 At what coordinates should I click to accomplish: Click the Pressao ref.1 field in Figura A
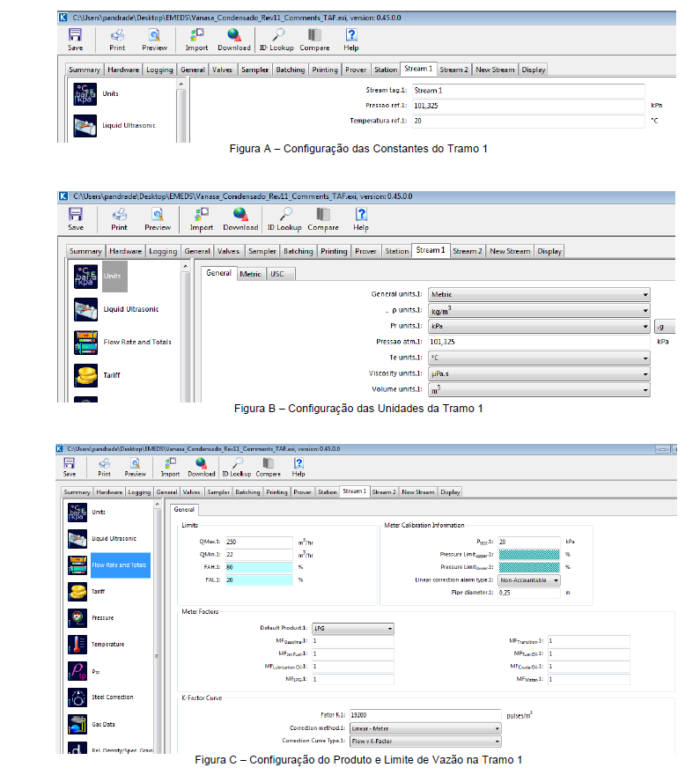click(528, 106)
